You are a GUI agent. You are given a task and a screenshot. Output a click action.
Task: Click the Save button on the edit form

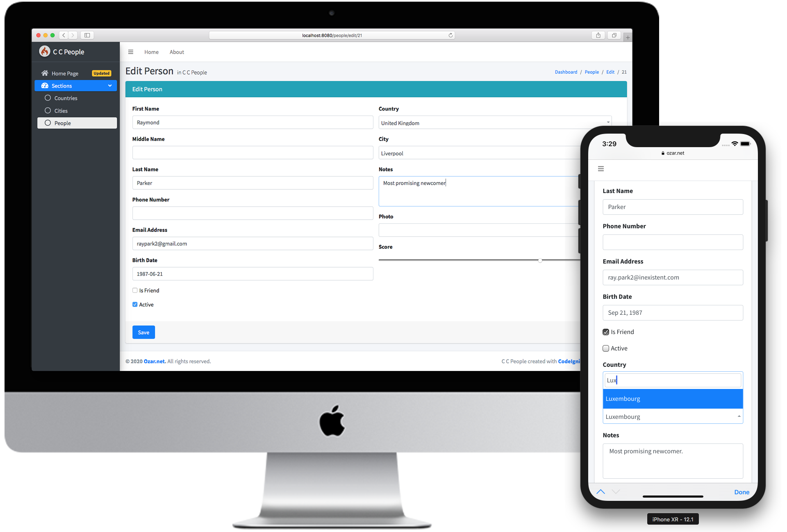tap(143, 332)
